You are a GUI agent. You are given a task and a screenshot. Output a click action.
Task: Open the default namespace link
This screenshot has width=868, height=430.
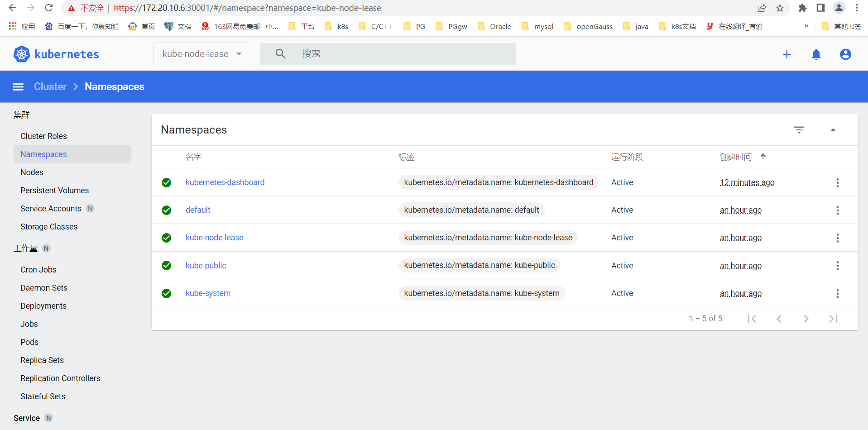coord(198,210)
